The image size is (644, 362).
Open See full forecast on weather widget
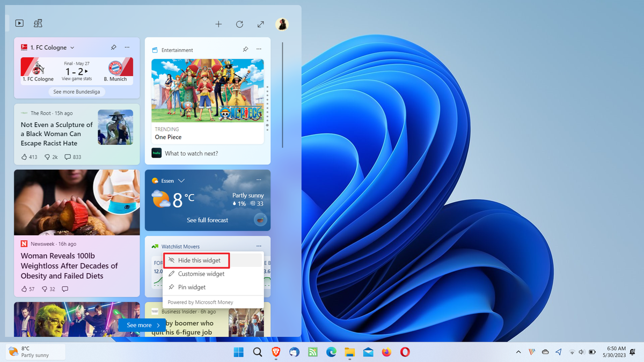pos(207,220)
